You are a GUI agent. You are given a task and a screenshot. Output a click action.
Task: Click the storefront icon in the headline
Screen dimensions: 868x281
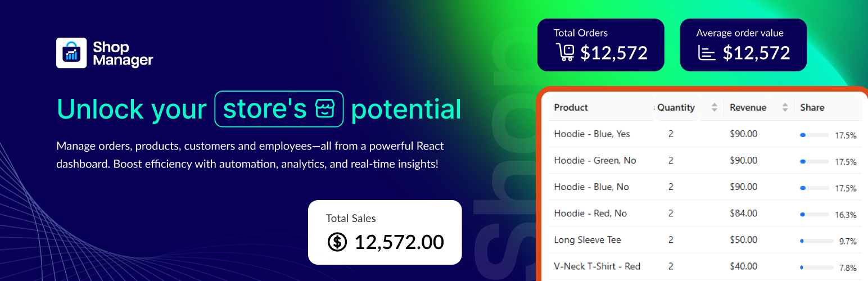[328, 108]
